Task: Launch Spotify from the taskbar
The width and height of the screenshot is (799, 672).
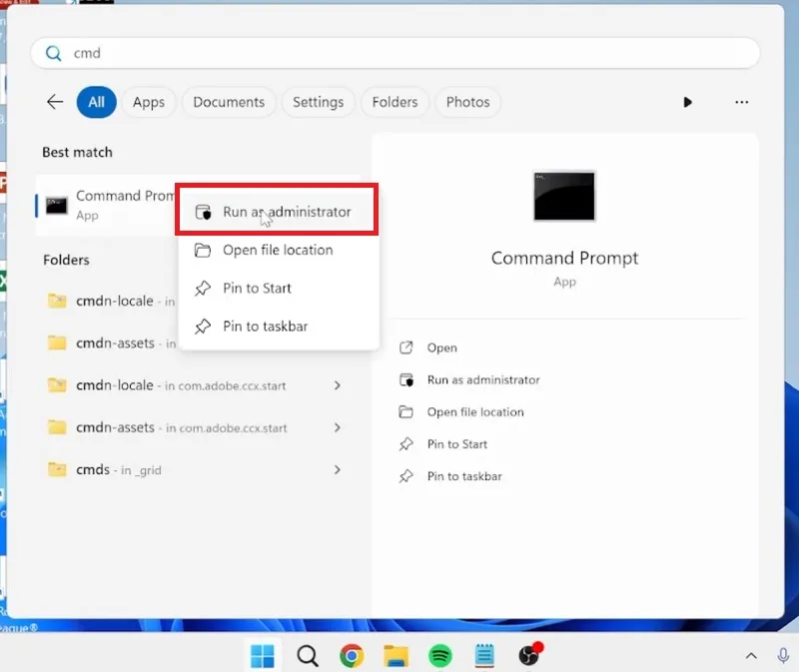Action: tap(440, 656)
